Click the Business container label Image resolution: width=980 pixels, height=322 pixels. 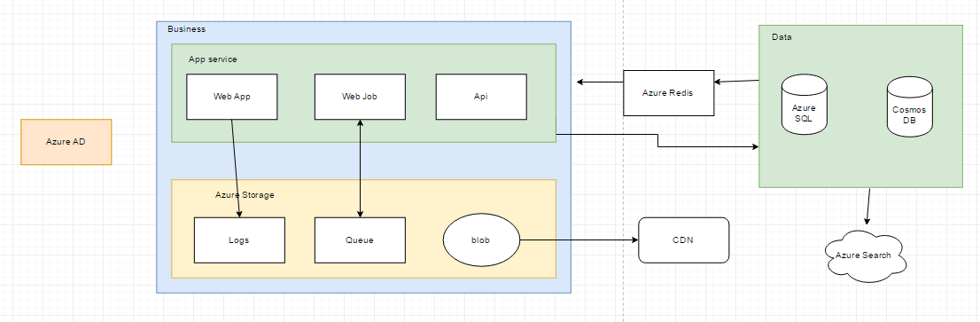186,29
